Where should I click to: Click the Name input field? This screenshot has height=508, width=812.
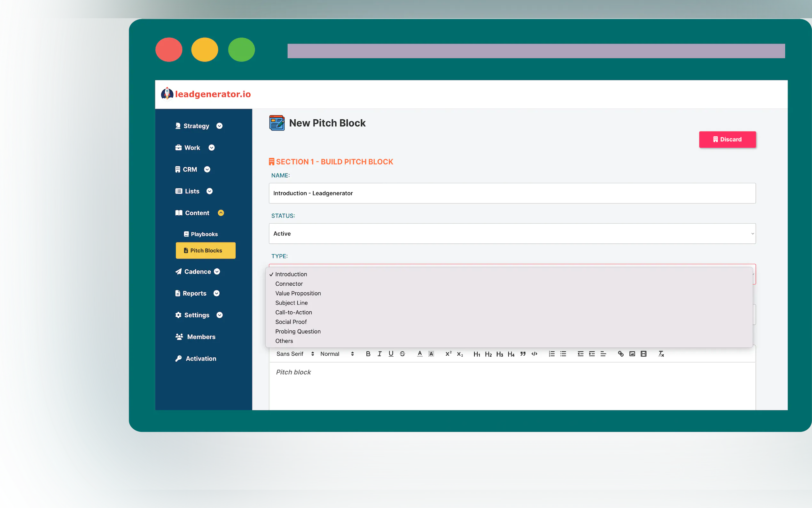[512, 193]
